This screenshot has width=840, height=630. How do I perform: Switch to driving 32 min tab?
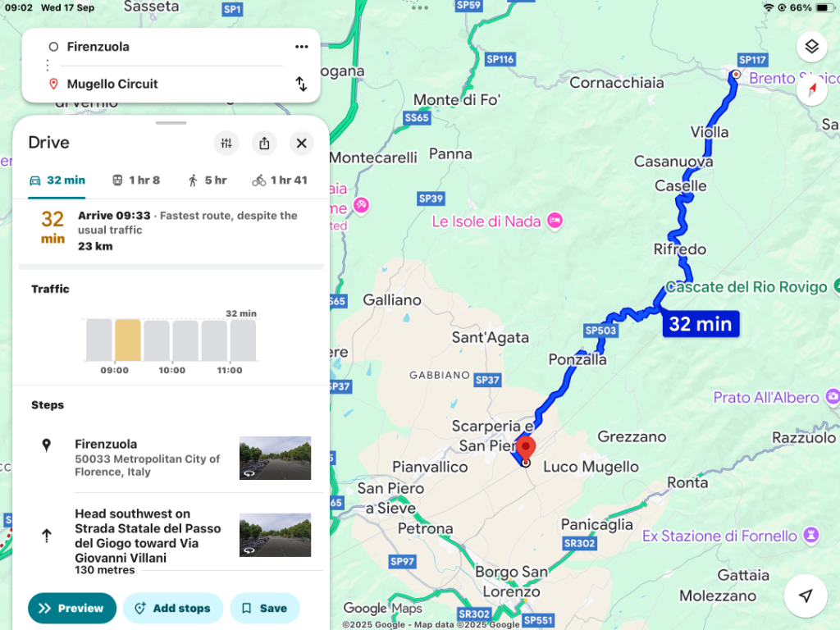[x=57, y=180]
